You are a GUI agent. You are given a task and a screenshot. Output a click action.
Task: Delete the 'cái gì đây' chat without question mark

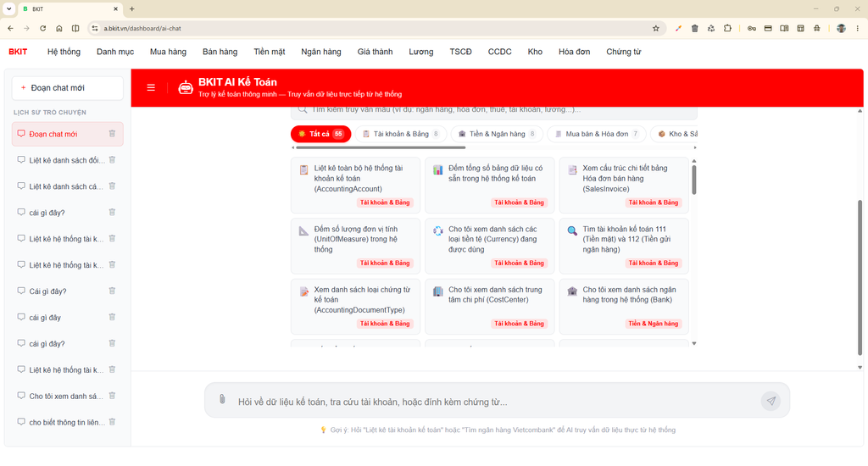click(x=112, y=317)
